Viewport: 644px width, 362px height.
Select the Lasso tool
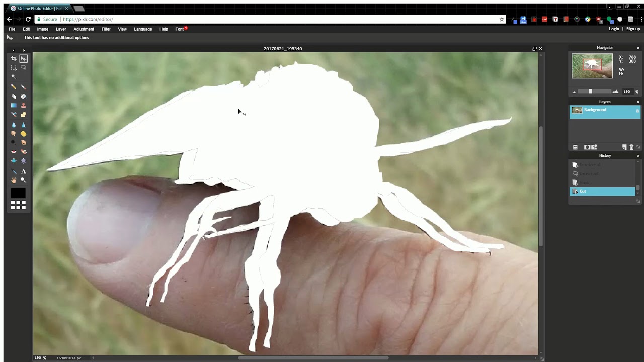(x=23, y=67)
